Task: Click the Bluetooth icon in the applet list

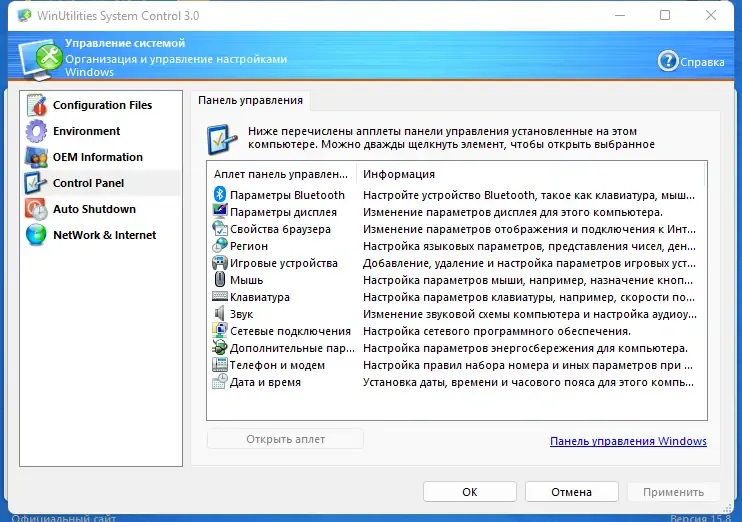Action: 220,195
